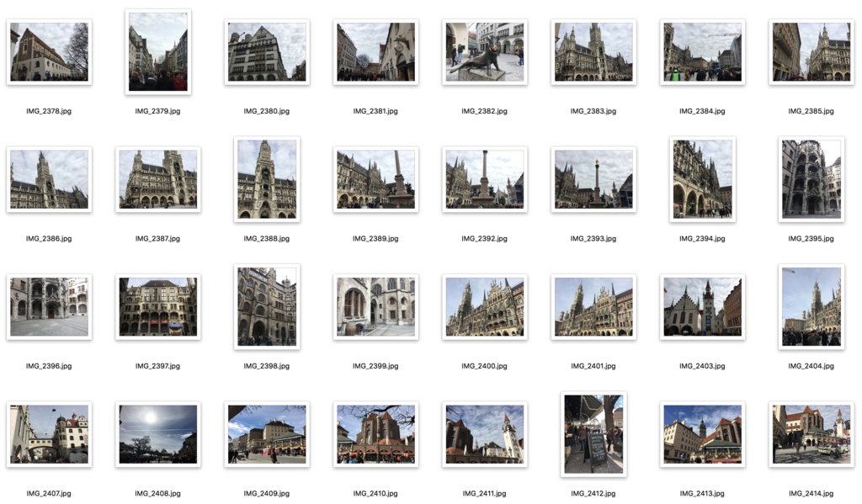Click the IMG_2396.jpg thumbnail
The height and width of the screenshot is (504, 862).
[49, 307]
